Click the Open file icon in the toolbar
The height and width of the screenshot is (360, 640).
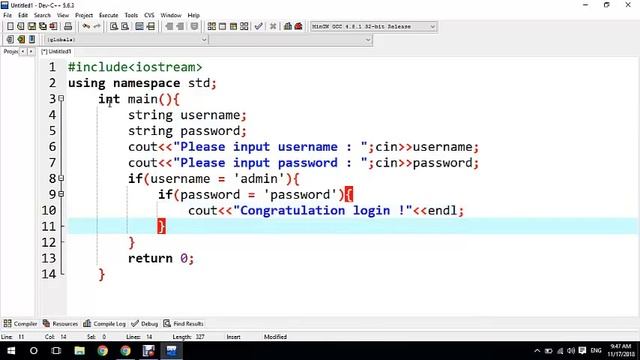pos(20,27)
